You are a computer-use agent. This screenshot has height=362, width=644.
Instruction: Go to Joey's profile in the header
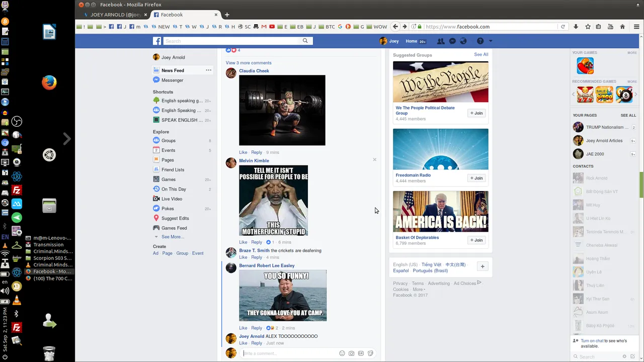pyautogui.click(x=389, y=41)
